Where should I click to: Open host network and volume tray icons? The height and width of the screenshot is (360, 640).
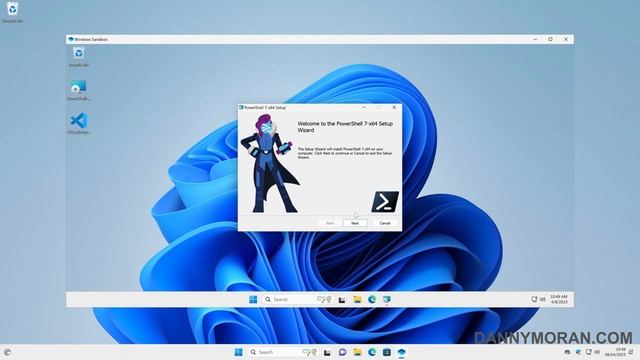tap(593, 352)
